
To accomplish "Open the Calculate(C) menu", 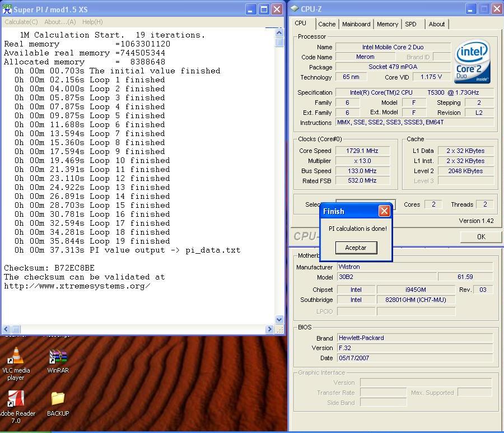I will [21, 22].
